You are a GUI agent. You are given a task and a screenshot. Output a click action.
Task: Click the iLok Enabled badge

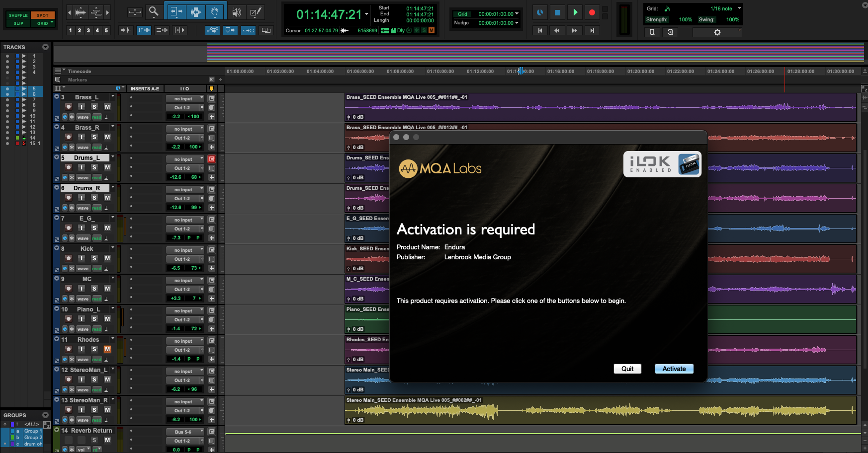point(662,164)
